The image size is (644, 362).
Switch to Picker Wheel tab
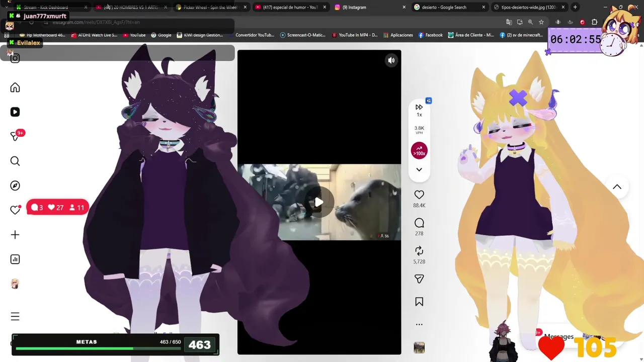[x=210, y=7]
